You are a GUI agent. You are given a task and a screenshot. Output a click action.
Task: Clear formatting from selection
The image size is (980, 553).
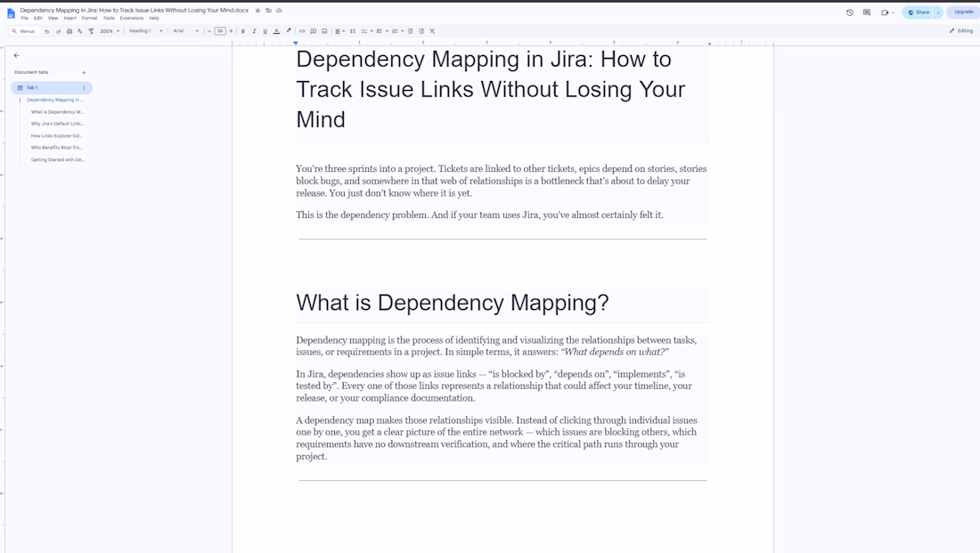pos(432,31)
